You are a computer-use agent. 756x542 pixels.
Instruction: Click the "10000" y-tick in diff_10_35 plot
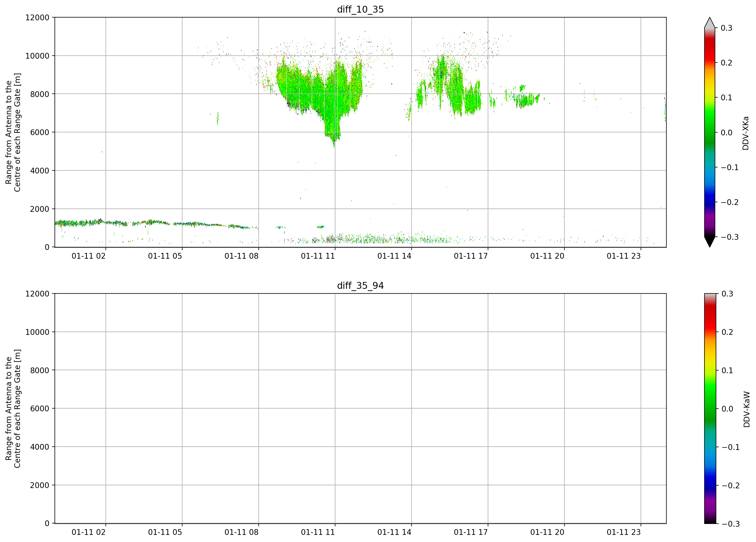(x=37, y=56)
